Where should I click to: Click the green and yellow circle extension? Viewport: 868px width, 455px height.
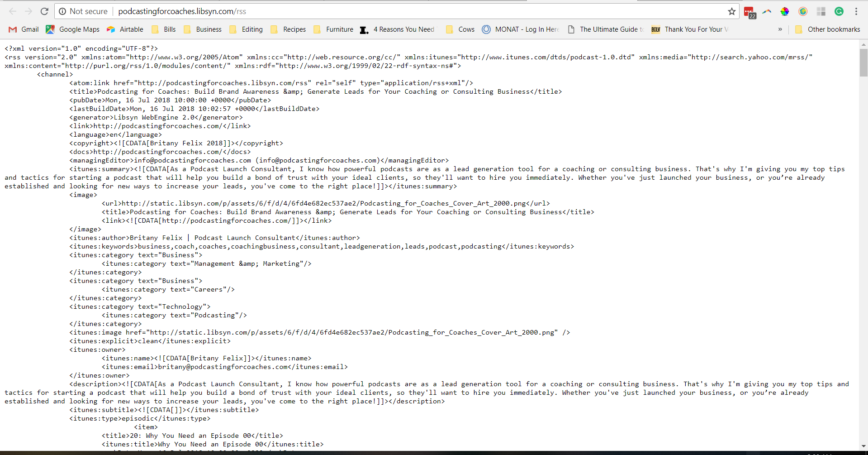coord(803,11)
